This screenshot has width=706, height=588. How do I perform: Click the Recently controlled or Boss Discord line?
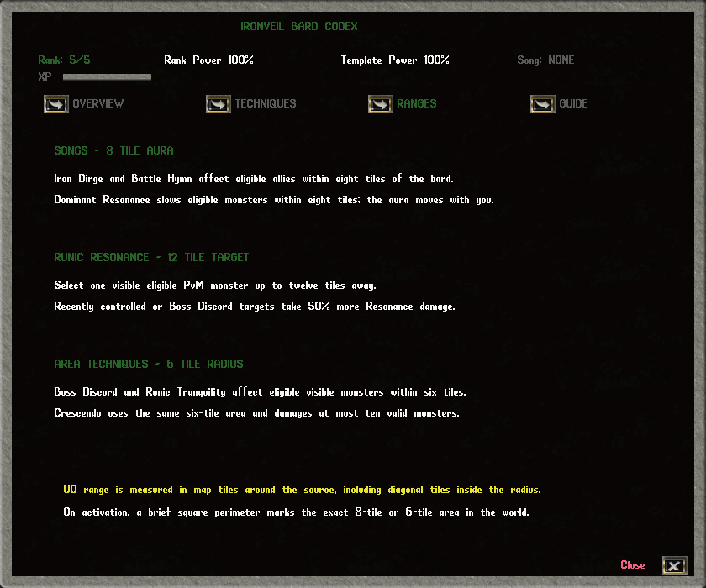coord(255,307)
